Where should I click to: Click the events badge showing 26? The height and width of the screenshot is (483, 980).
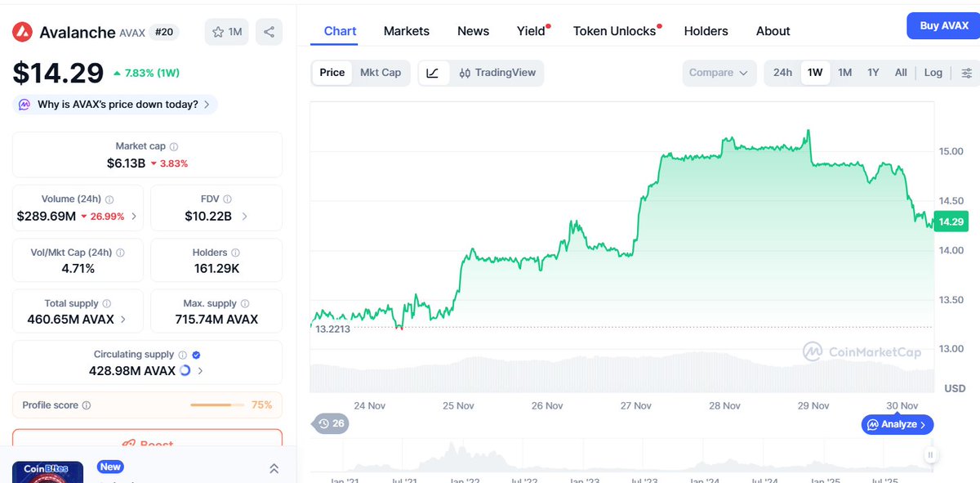(x=331, y=423)
